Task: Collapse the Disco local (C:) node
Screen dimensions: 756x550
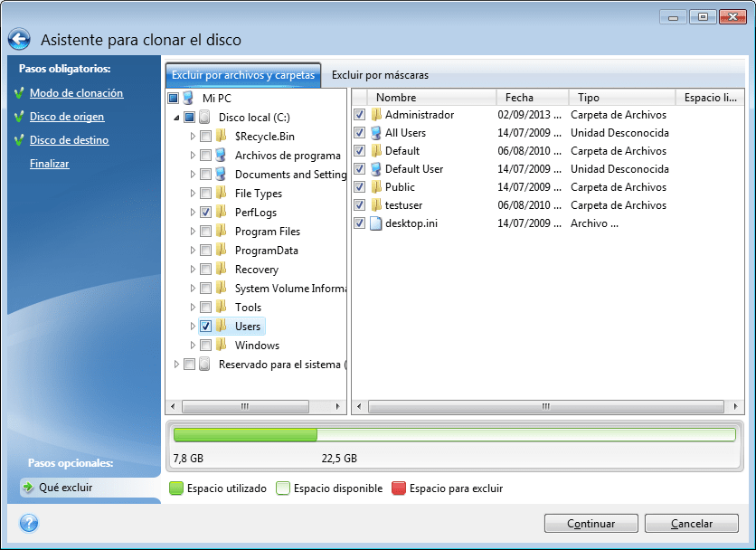Action: (x=175, y=118)
